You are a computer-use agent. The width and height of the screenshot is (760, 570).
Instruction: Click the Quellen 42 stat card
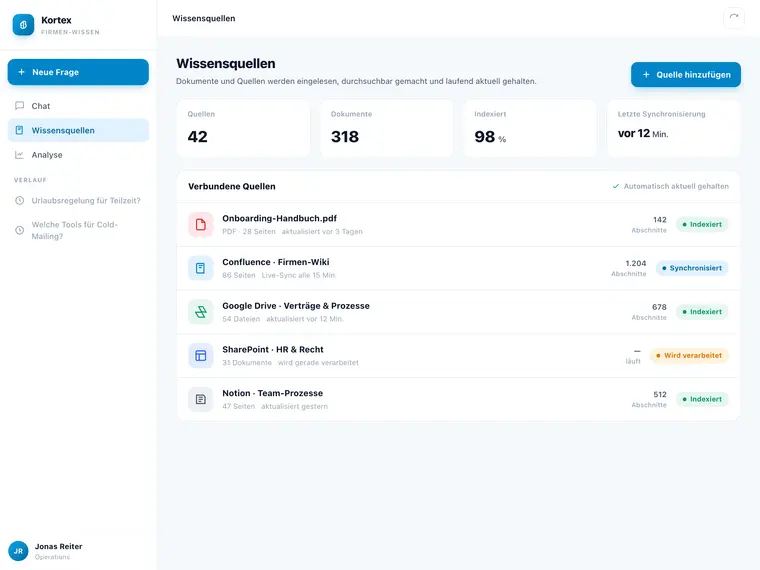pos(243,128)
